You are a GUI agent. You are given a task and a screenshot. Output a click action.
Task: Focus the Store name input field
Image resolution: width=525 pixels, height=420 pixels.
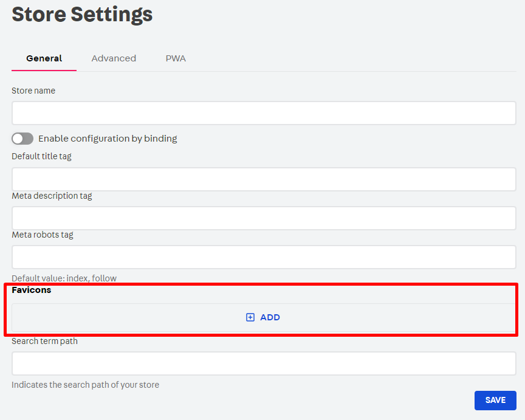coord(264,113)
